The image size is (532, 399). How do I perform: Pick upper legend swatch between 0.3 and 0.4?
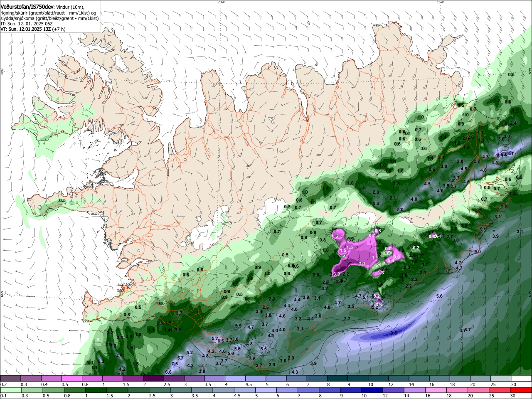click(31, 379)
